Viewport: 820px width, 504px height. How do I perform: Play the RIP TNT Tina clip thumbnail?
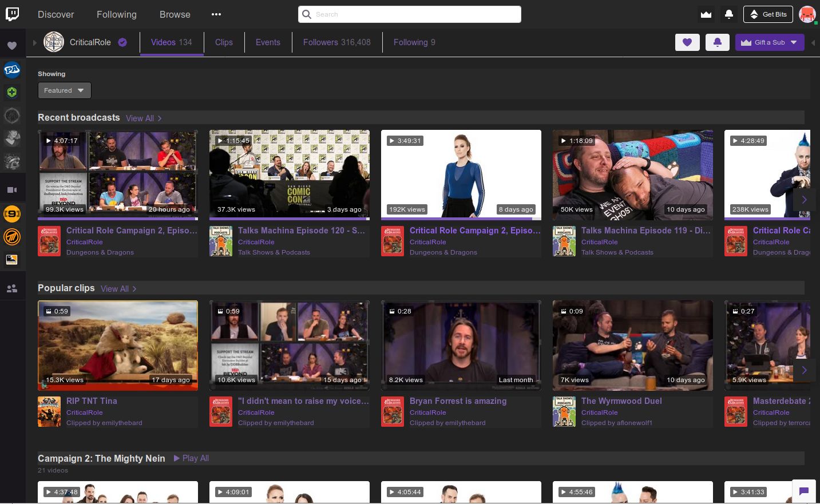pyautogui.click(x=118, y=346)
